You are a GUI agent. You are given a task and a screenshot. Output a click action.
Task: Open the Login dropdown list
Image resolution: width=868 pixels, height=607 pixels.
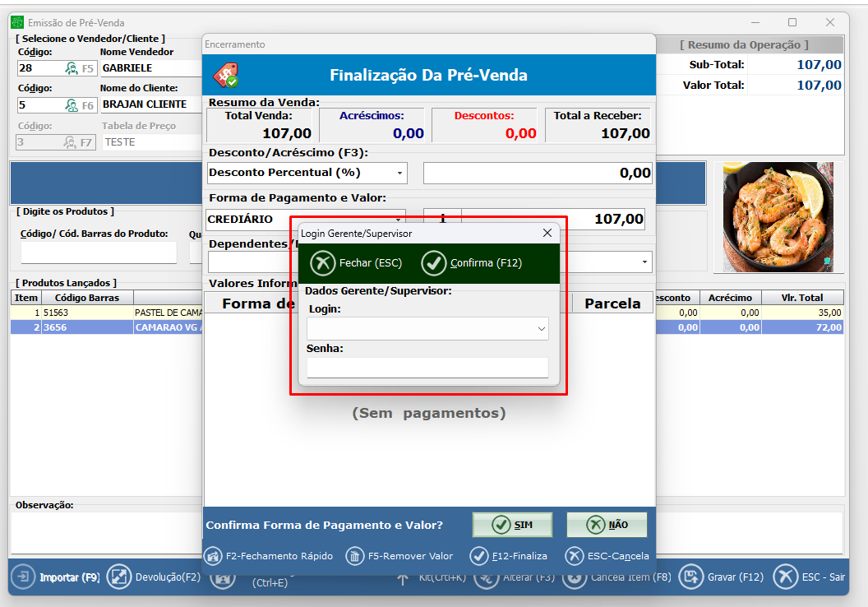point(541,329)
